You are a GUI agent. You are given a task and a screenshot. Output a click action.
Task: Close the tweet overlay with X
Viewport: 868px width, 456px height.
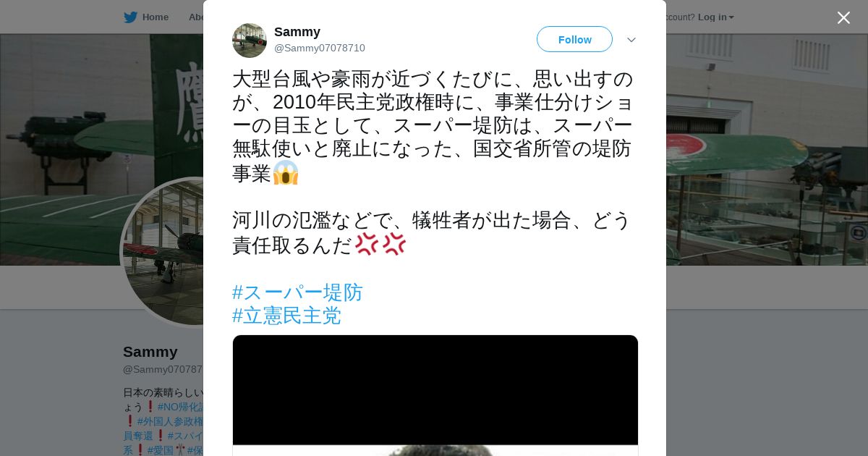(x=843, y=17)
